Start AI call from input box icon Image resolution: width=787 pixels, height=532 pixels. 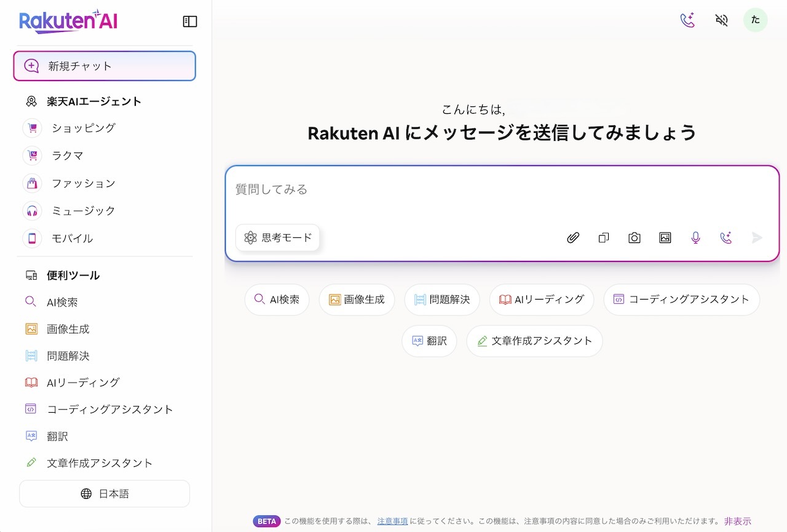pyautogui.click(x=726, y=237)
